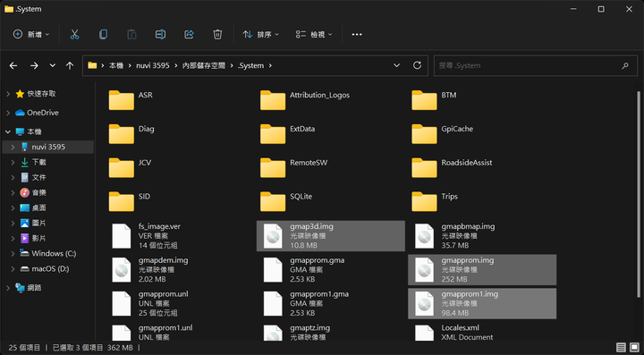Expand nuvi 3595 tree node
This screenshot has width=644, height=355.
pos(13,147)
